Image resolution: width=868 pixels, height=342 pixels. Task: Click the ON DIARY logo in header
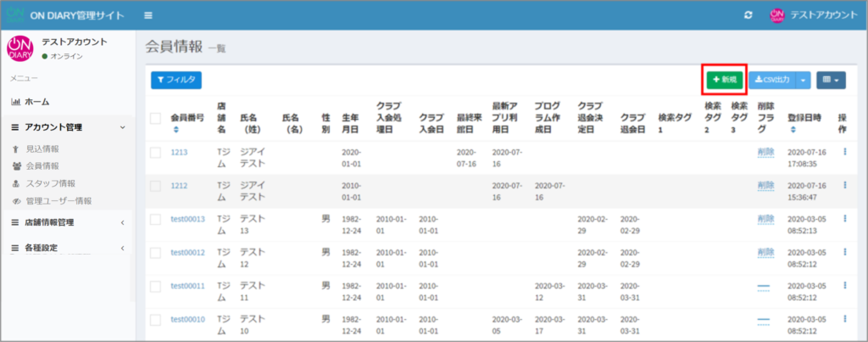15,14
